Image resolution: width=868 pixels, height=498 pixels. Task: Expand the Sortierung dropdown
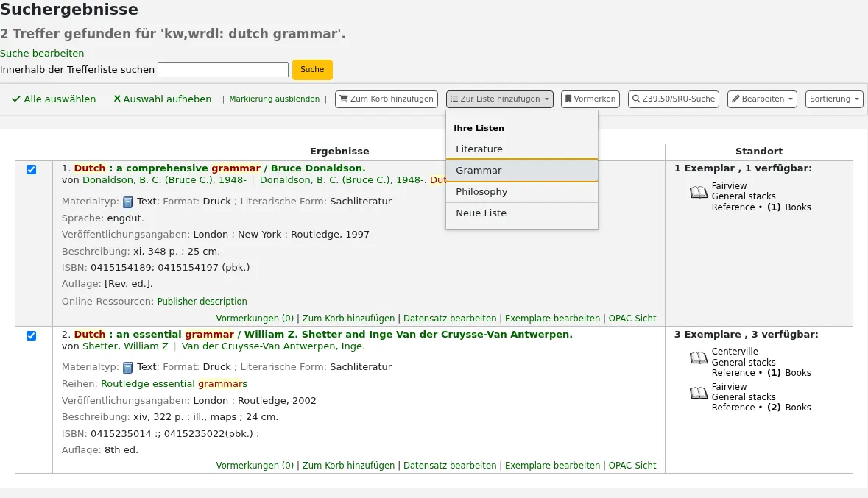point(834,99)
